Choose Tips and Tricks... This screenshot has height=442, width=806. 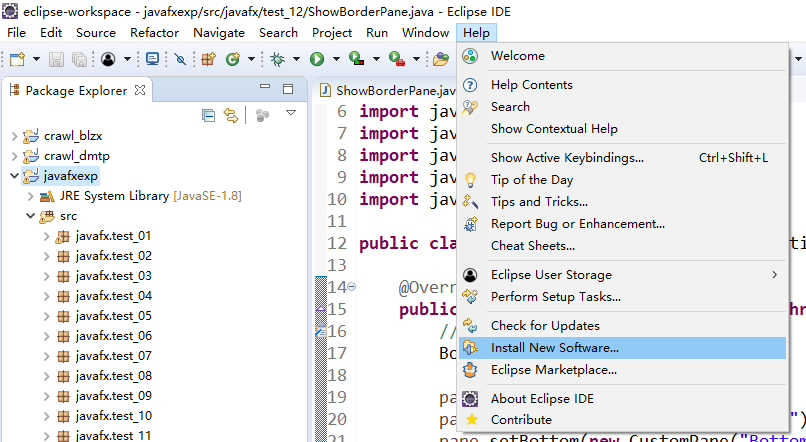[x=622, y=201]
